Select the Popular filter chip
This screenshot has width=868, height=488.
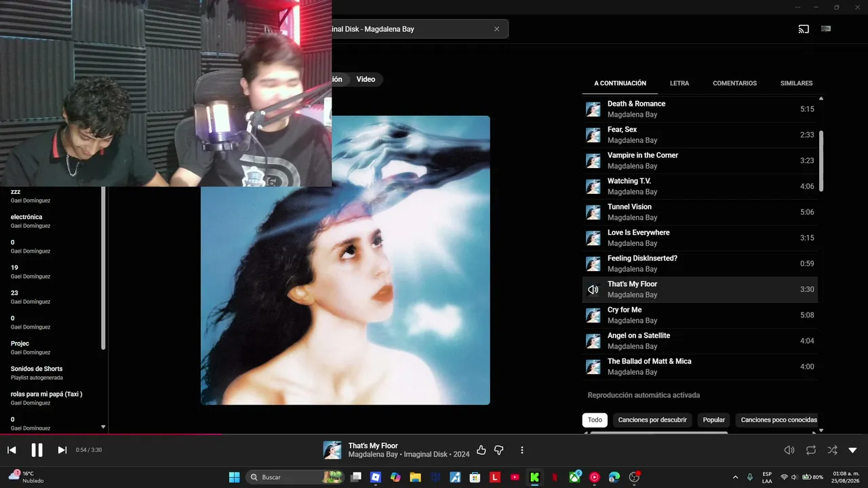pos(713,420)
